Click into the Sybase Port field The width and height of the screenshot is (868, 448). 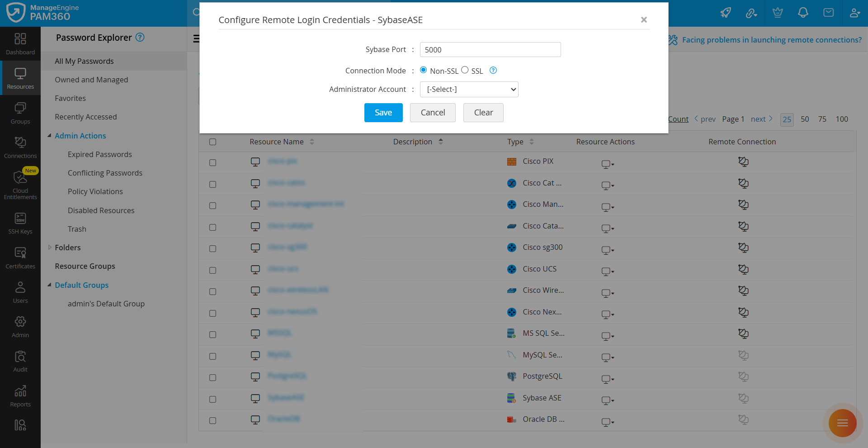[x=490, y=50]
